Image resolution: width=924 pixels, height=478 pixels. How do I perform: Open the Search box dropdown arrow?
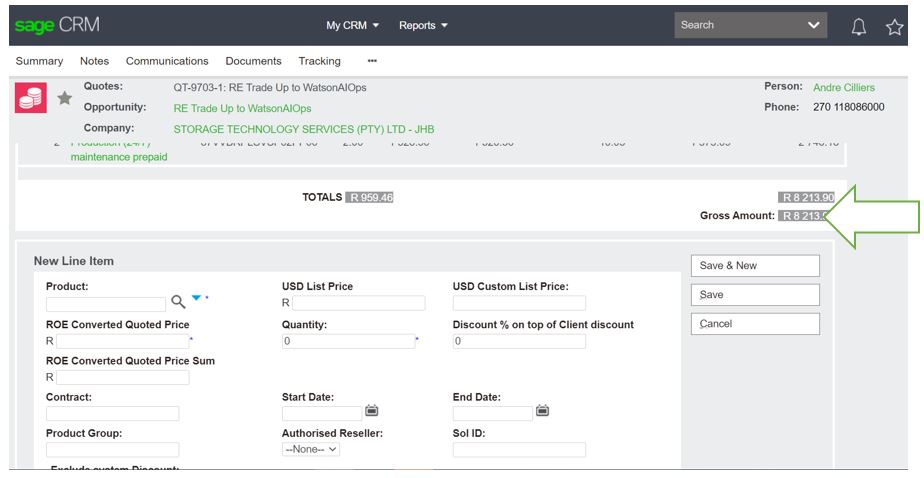point(813,25)
